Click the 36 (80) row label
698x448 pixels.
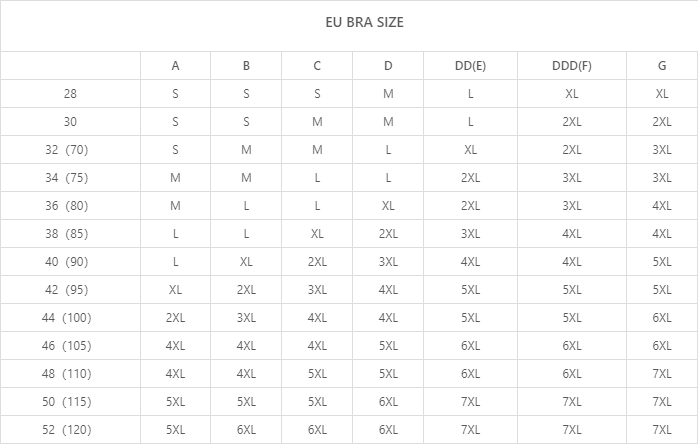(x=70, y=206)
